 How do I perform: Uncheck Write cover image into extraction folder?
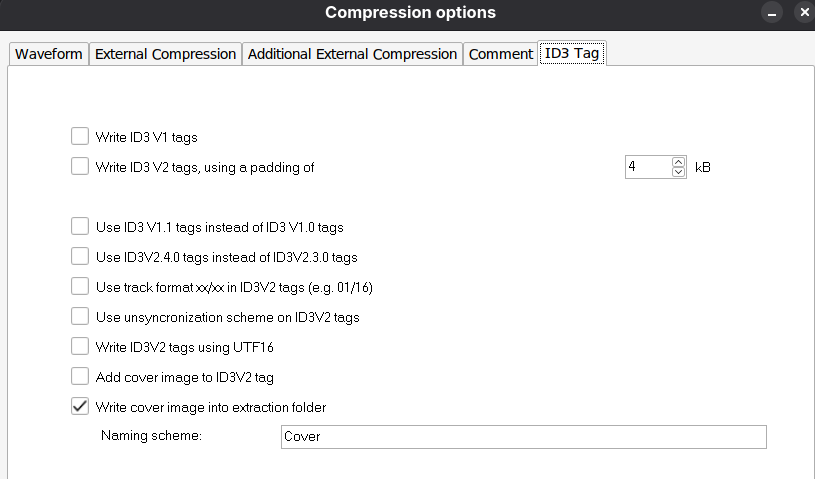(80, 407)
